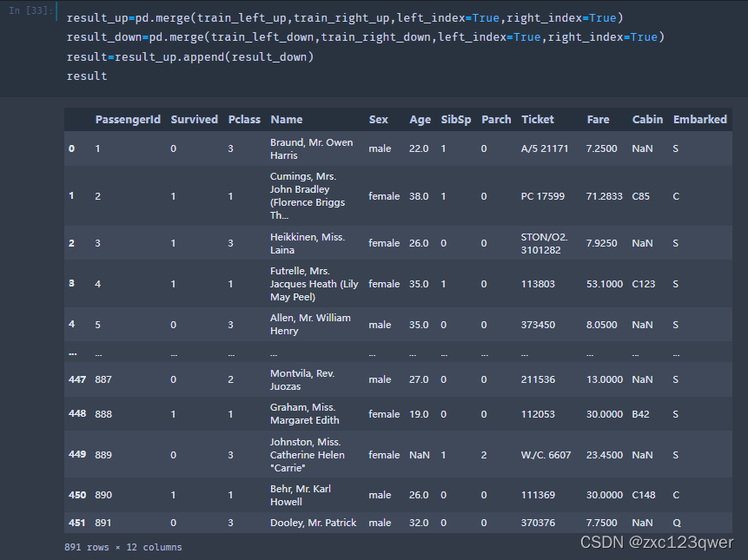Click ticket value 'W./C. 6607'

(546, 455)
